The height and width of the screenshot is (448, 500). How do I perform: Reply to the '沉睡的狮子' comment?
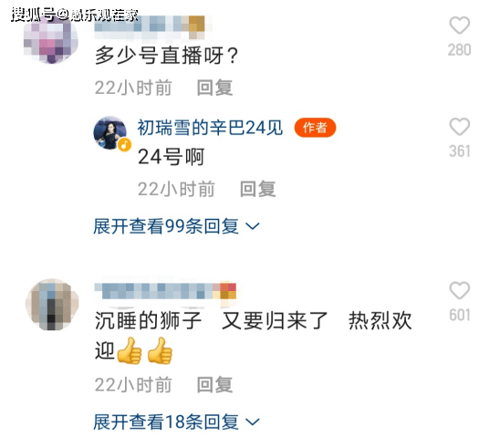click(x=214, y=384)
